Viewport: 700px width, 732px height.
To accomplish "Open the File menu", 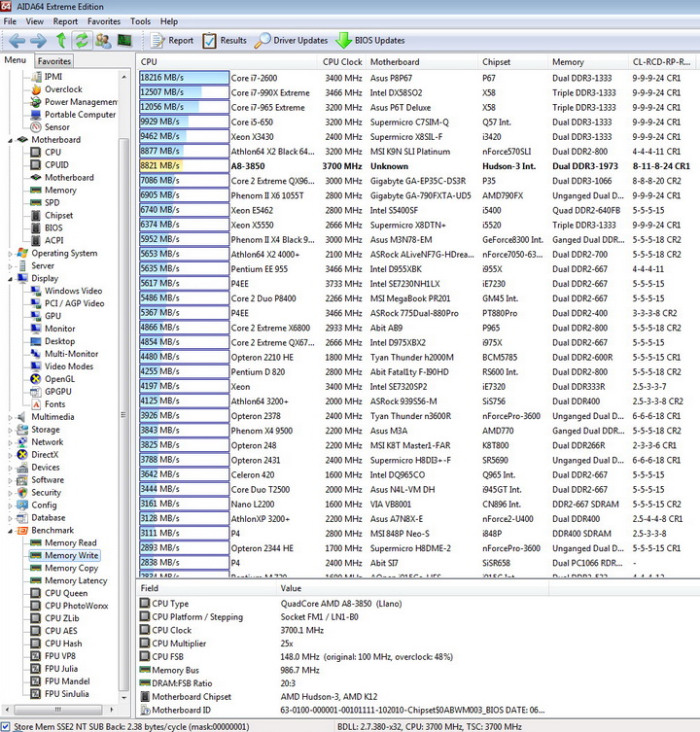I will (x=10, y=21).
